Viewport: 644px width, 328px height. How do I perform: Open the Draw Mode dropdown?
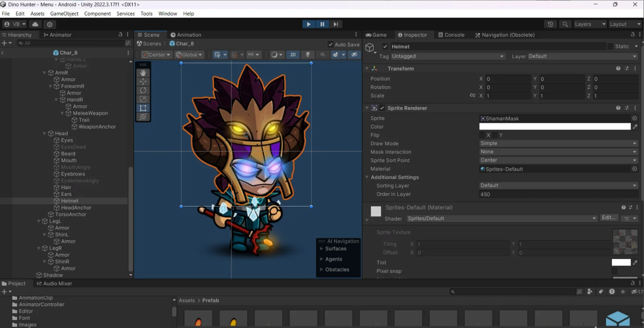558,143
